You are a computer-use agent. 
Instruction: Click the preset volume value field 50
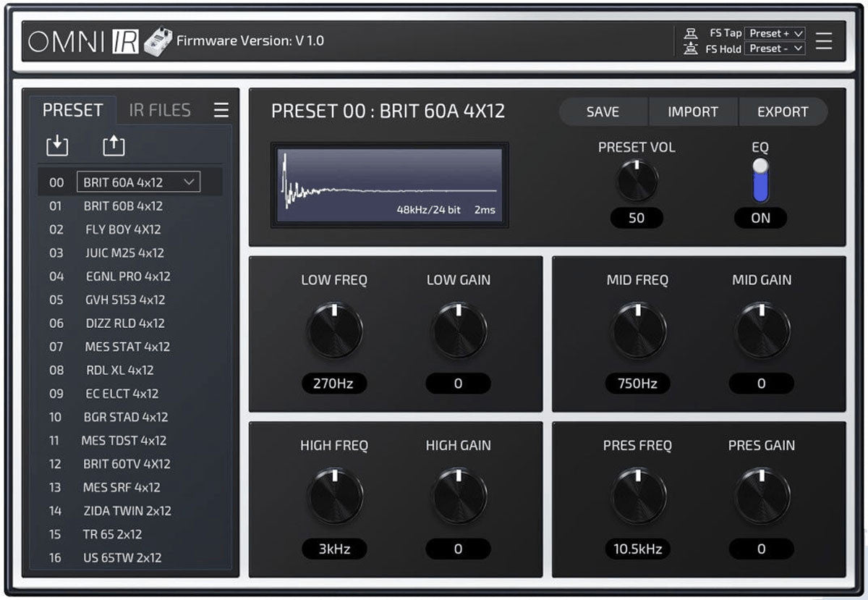[x=637, y=218]
